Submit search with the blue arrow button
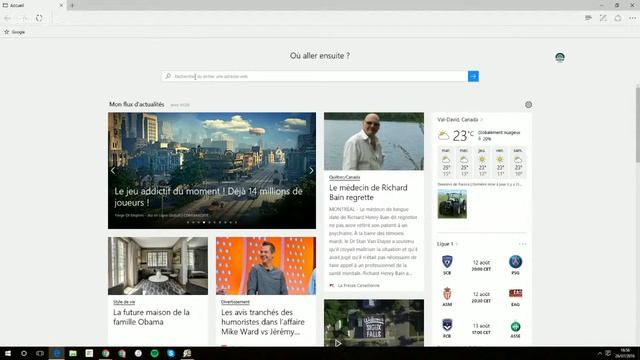Image resolution: width=640 pixels, height=360 pixels. click(x=473, y=76)
